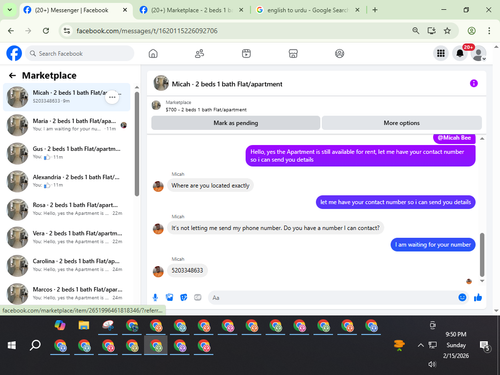Open the Maria conversation

(x=67, y=125)
